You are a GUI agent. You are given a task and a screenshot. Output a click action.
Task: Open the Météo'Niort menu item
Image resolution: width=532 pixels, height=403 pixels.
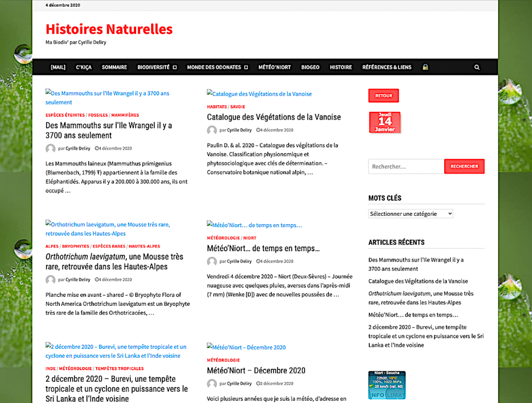click(274, 67)
